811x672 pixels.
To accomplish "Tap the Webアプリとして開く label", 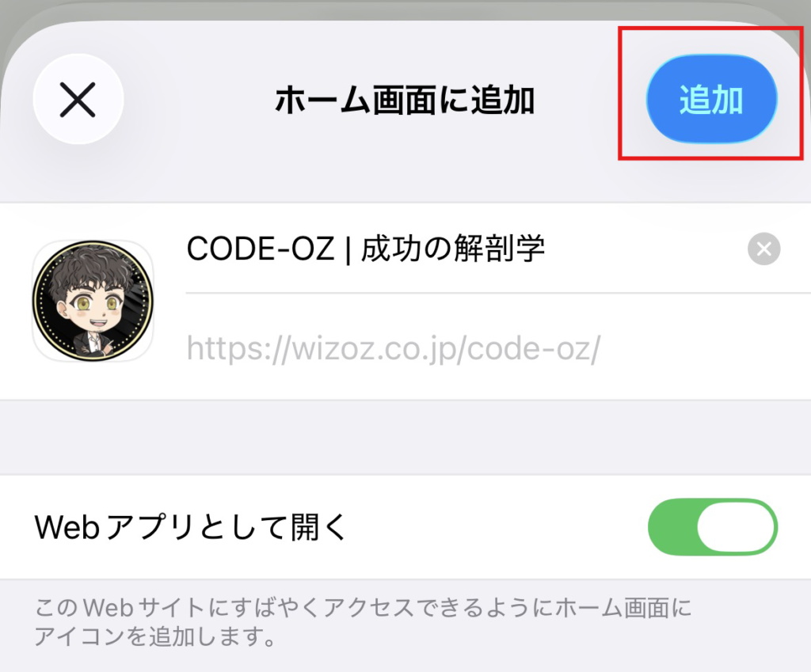I will (191, 527).
